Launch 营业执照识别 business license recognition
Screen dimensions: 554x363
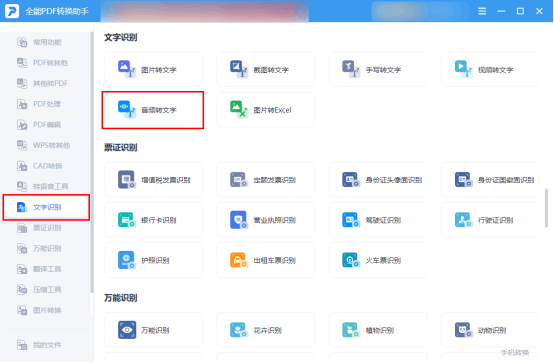[265, 220]
